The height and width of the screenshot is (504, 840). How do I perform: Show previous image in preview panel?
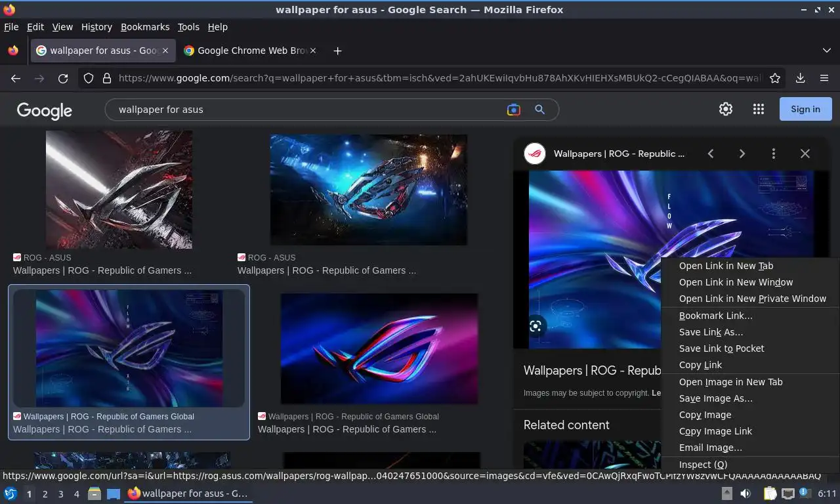pyautogui.click(x=711, y=154)
